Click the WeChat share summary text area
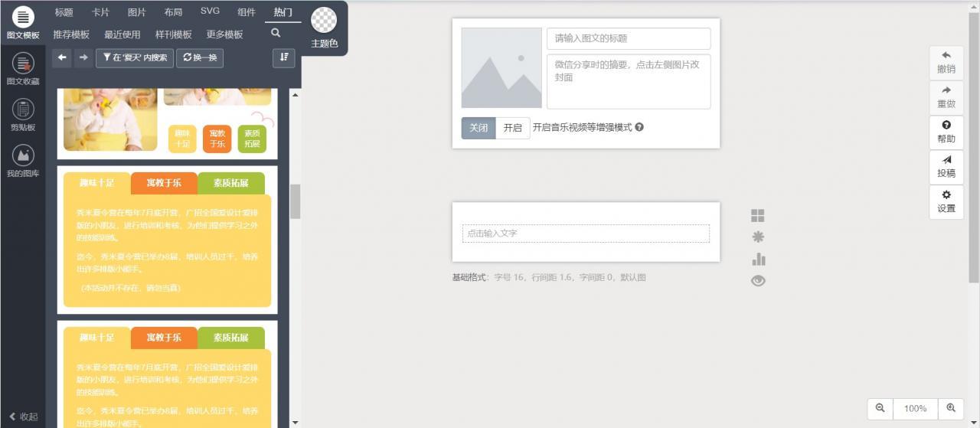980x428 pixels. tap(629, 81)
